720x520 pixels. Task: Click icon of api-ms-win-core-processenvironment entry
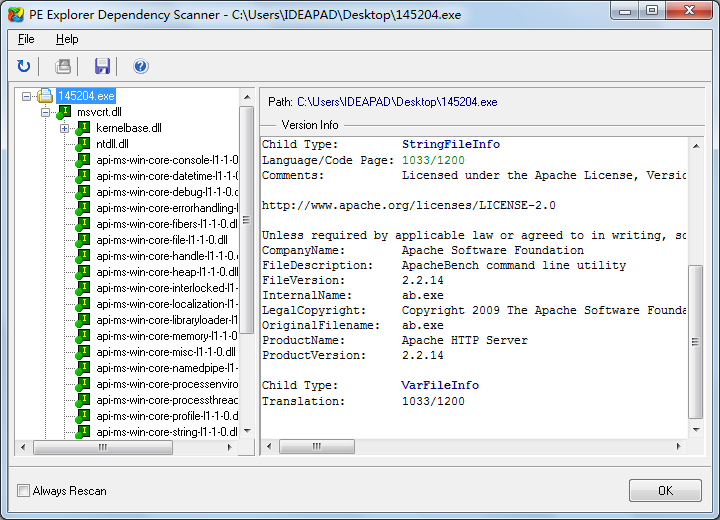83,384
